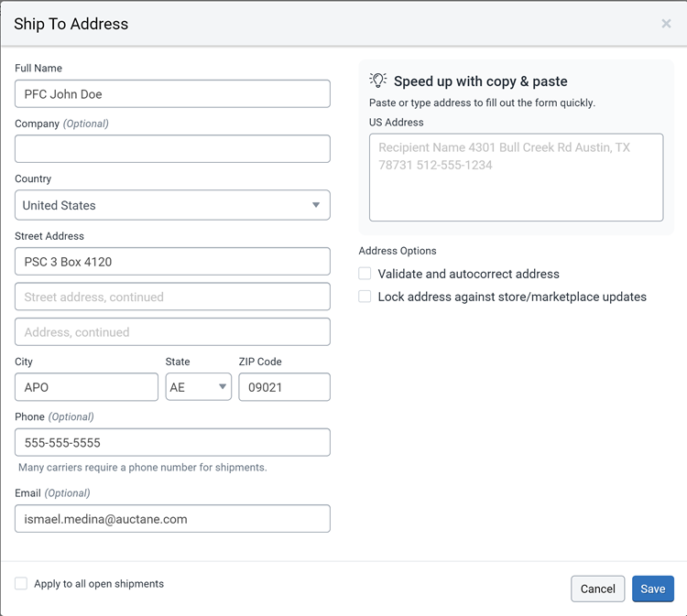Toggle Apply to all open shipments
The height and width of the screenshot is (616, 687).
(21, 584)
